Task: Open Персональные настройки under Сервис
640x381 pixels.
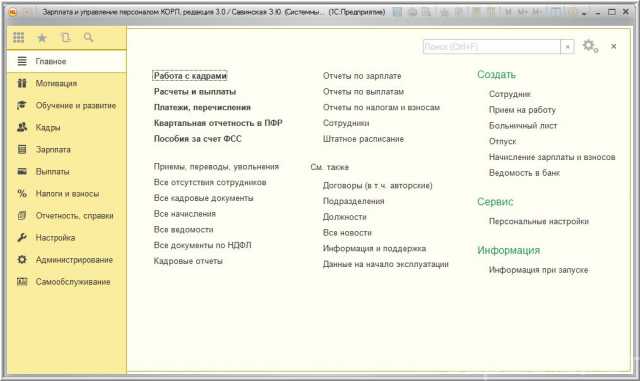Action: coord(539,221)
